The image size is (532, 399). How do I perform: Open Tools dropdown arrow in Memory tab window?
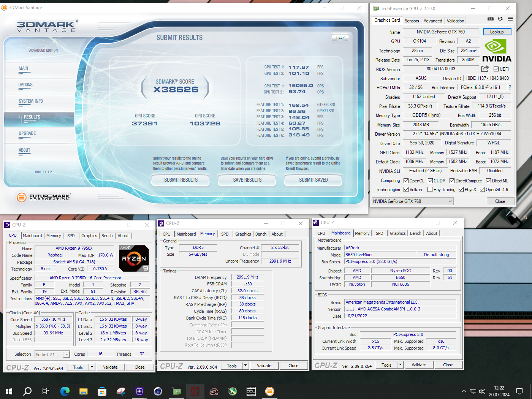pyautogui.click(x=246, y=366)
